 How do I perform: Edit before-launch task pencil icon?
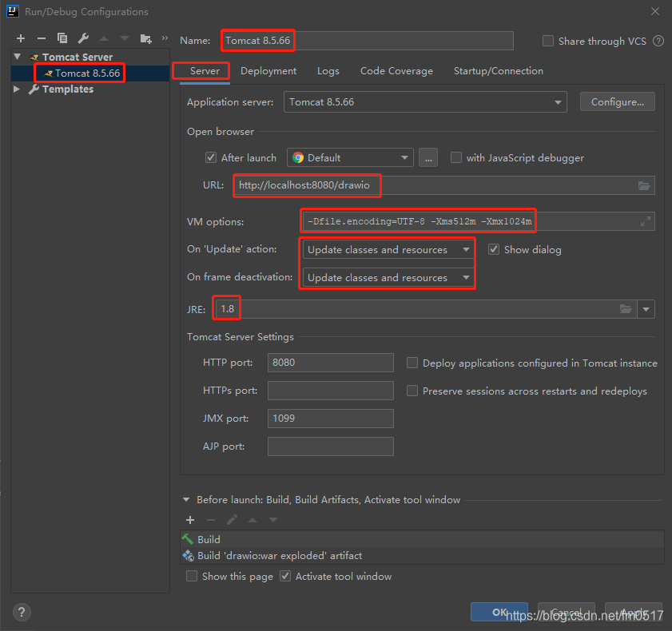coord(232,520)
